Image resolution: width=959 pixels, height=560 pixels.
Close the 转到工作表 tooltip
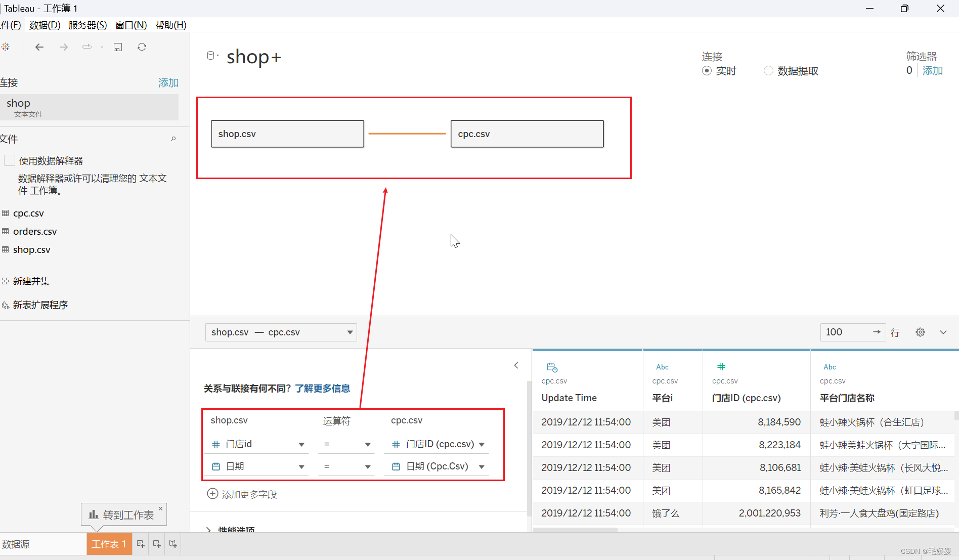pyautogui.click(x=160, y=508)
